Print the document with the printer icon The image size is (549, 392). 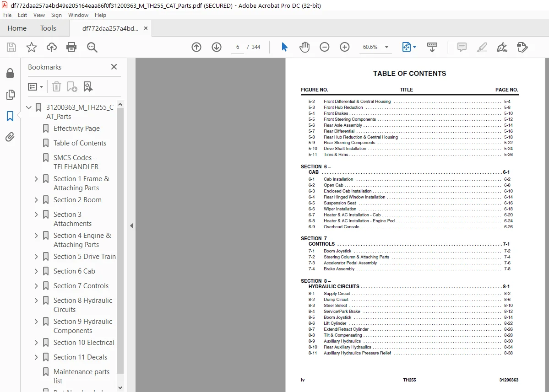pyautogui.click(x=71, y=47)
